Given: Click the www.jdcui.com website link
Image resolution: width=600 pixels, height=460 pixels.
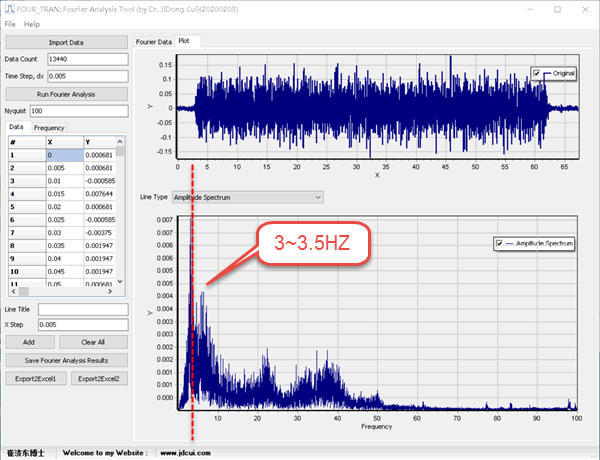Looking at the screenshot, I should pos(183,453).
